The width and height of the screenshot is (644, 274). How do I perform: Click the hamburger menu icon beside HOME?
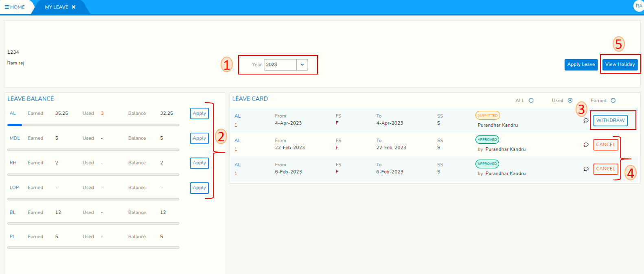click(7, 7)
